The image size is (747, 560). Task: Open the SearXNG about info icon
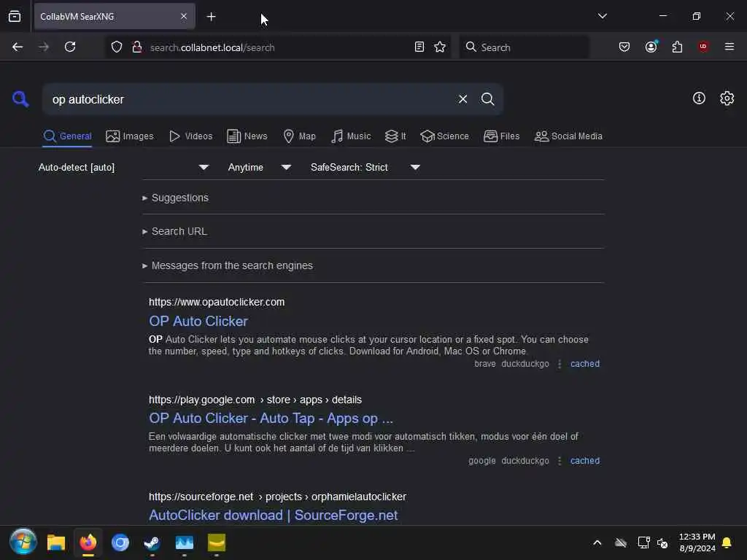(699, 98)
